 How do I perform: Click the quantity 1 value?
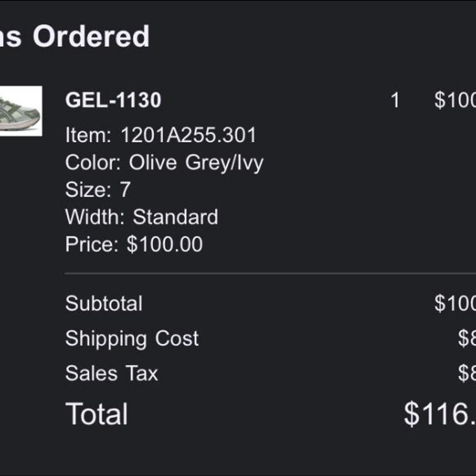point(395,100)
